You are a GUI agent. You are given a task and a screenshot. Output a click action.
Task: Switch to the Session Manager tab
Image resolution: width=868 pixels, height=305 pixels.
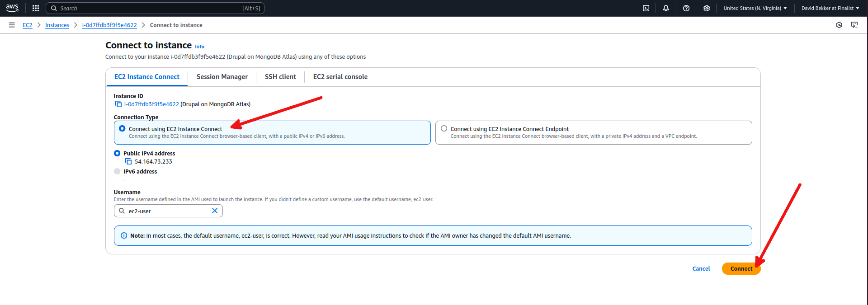click(x=222, y=77)
